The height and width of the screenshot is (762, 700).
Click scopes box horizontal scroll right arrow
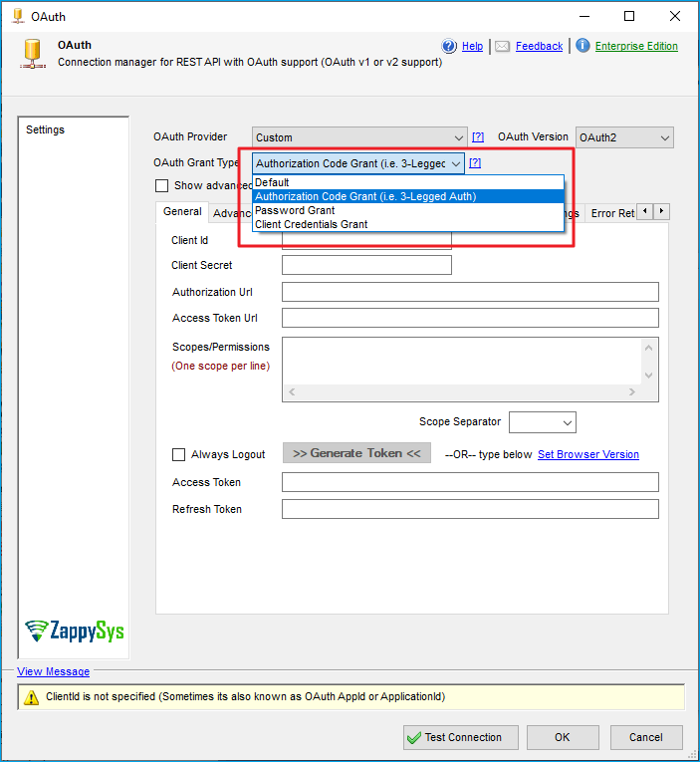pos(631,391)
